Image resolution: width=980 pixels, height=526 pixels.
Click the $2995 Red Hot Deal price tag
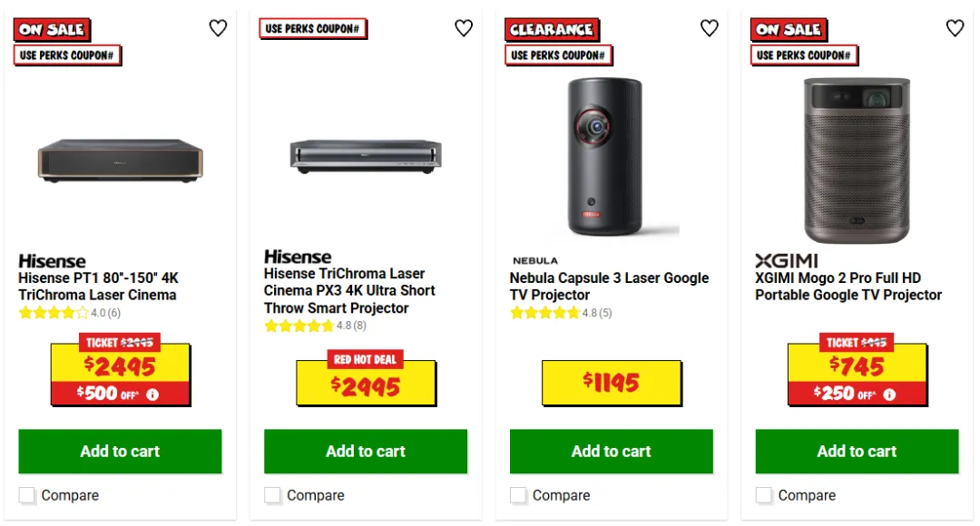pyautogui.click(x=366, y=378)
